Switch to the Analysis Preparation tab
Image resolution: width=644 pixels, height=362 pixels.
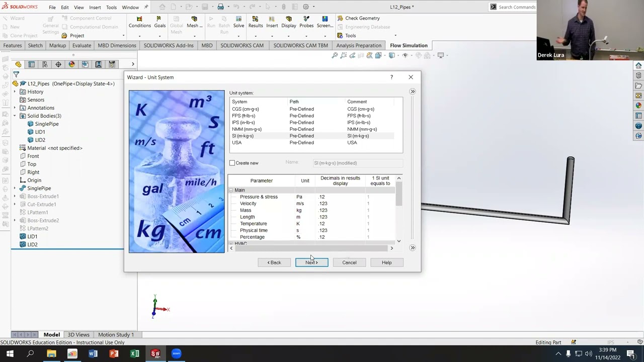[x=359, y=45]
